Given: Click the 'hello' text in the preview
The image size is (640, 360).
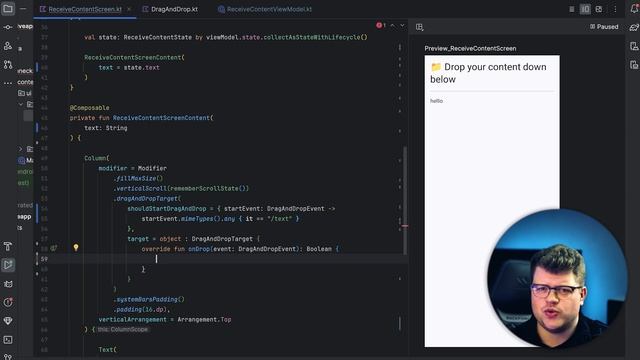Looking at the screenshot, I should tap(436, 101).
